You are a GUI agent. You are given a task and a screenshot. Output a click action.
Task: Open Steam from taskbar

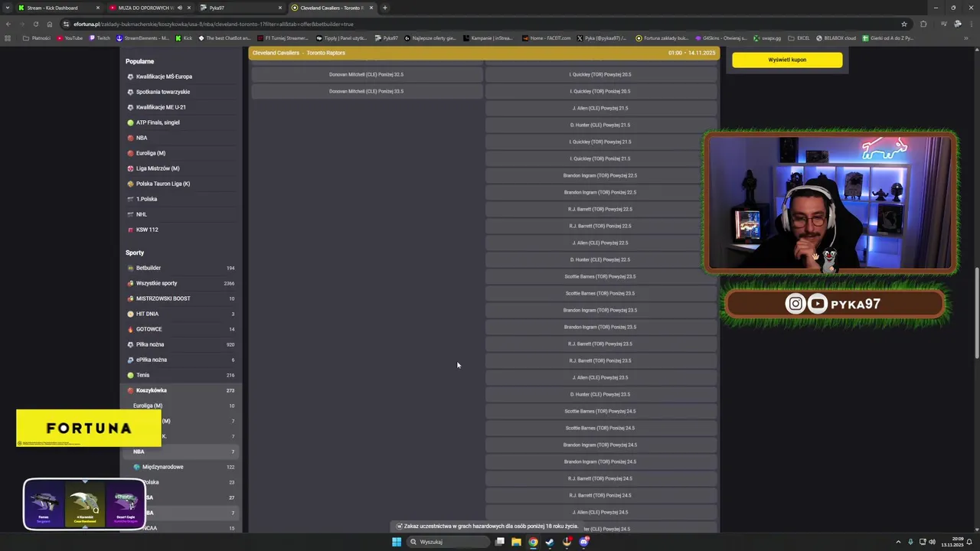coord(550,542)
